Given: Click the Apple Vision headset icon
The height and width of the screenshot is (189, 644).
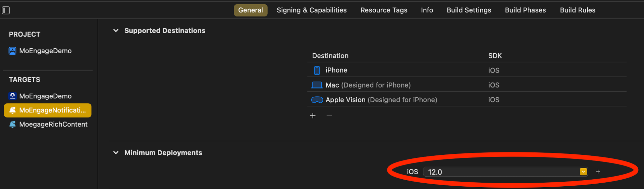Looking at the screenshot, I should coord(317,100).
